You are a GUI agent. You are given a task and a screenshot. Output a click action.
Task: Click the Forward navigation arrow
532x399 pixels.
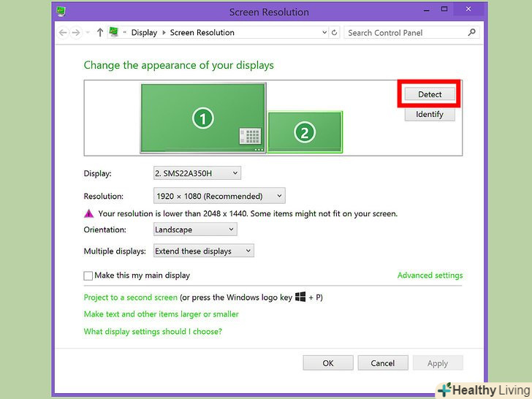76,33
